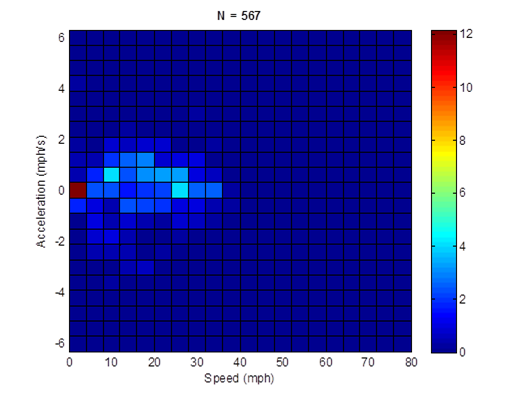Click speed axis tick label 30
This screenshot has width=528, height=395.
(x=197, y=362)
